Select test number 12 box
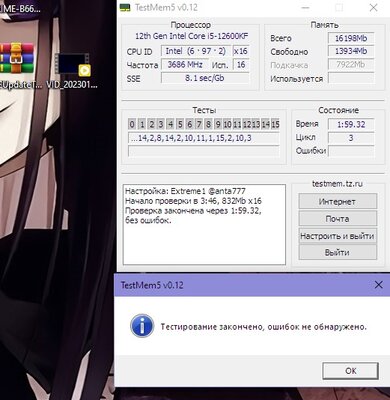The image size is (390, 400). 247,124
